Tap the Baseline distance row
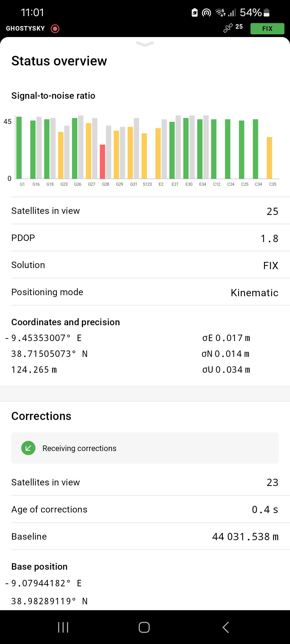Screen dimensions: 290x644 pos(145,536)
